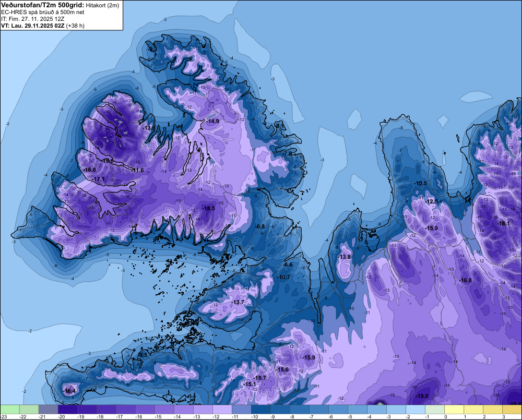Click the "Veðurstofan/T2m 500grid:" title text
This screenshot has height=420, width=522.
coord(43,5)
